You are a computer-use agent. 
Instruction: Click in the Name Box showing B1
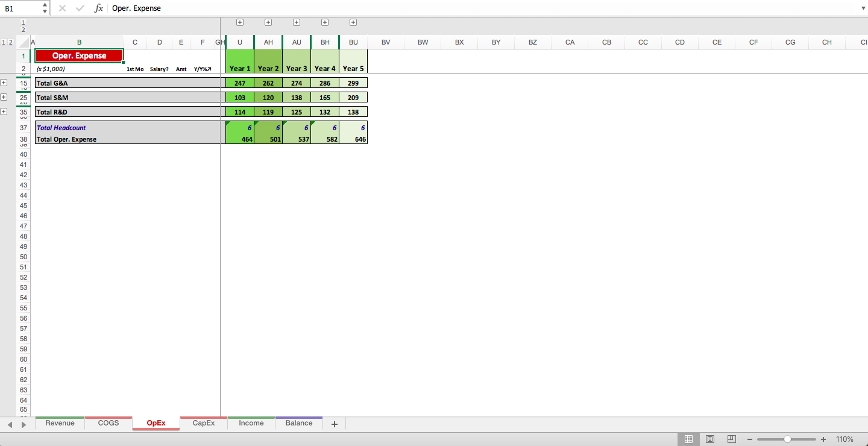(22, 8)
